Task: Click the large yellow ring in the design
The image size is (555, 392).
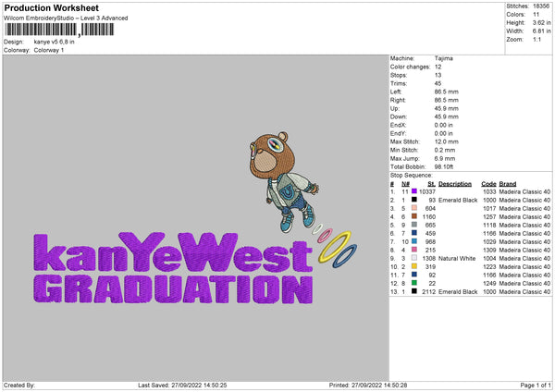Action: point(335,247)
